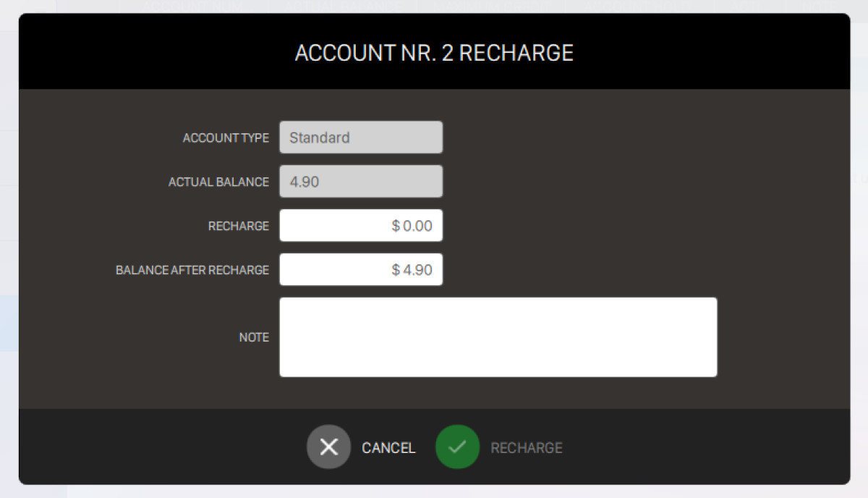Focus the Note text area
The width and height of the screenshot is (868, 498).
click(x=498, y=337)
